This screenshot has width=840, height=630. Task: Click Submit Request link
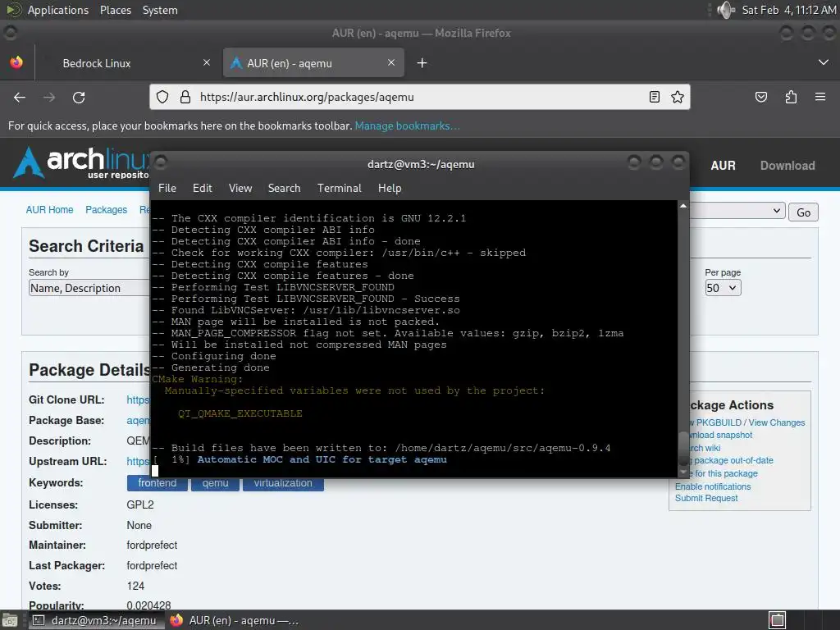pyautogui.click(x=706, y=498)
